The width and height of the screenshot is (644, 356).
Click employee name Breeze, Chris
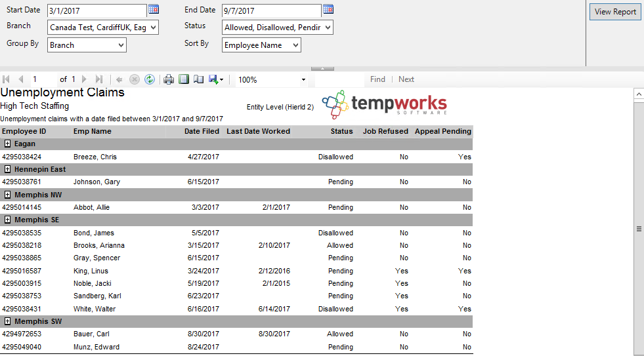[95, 157]
